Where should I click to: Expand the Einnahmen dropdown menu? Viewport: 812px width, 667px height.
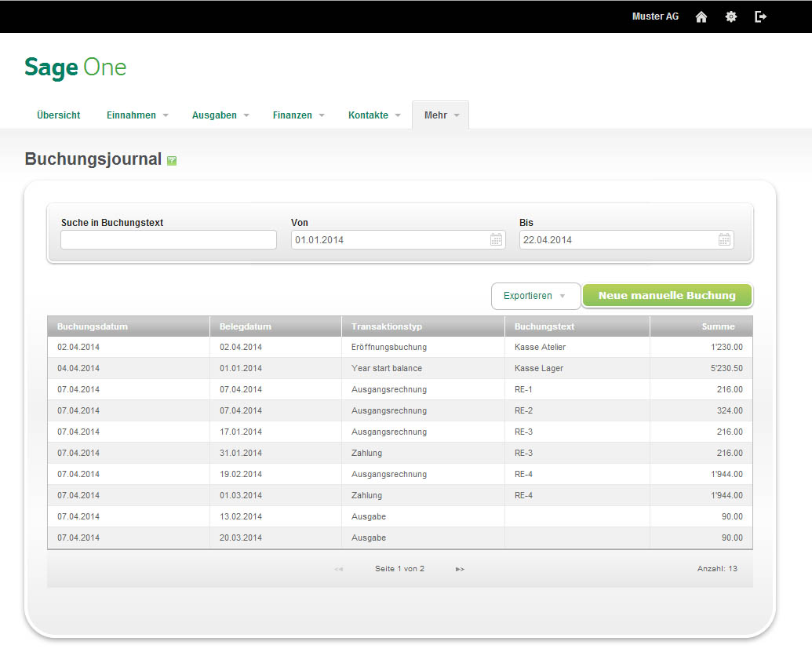137,115
